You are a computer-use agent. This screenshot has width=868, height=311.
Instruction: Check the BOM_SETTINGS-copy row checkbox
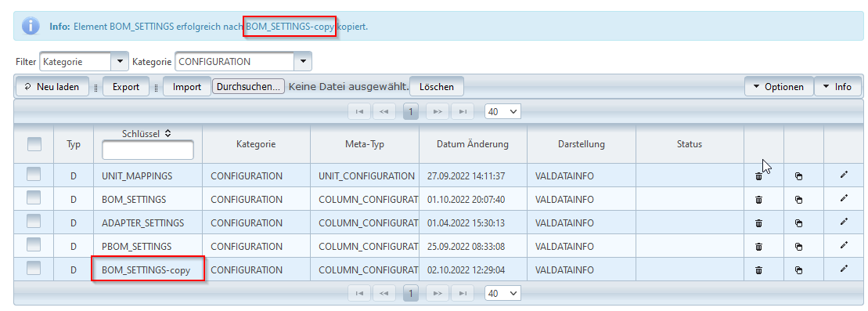pos(34,269)
